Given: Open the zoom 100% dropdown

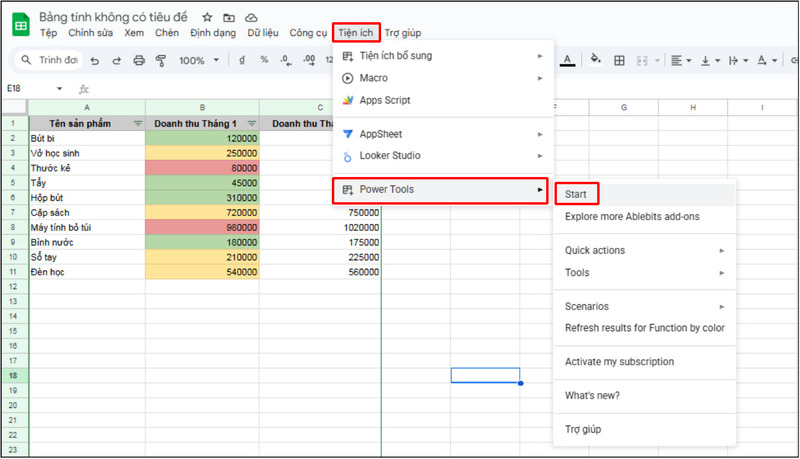Looking at the screenshot, I should coord(197,60).
